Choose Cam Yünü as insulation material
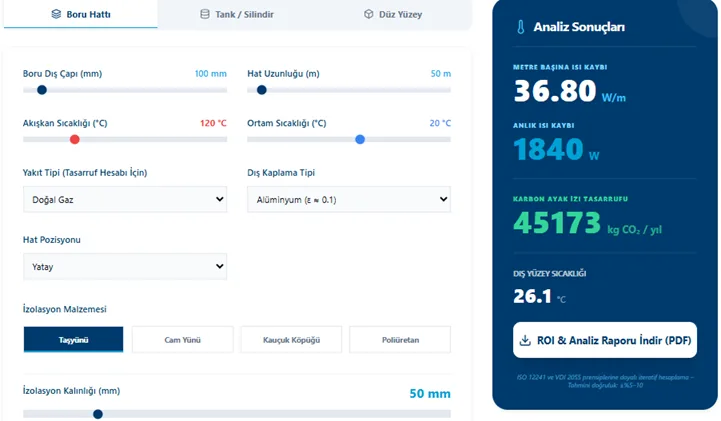This screenshot has height=421, width=721. (x=183, y=340)
